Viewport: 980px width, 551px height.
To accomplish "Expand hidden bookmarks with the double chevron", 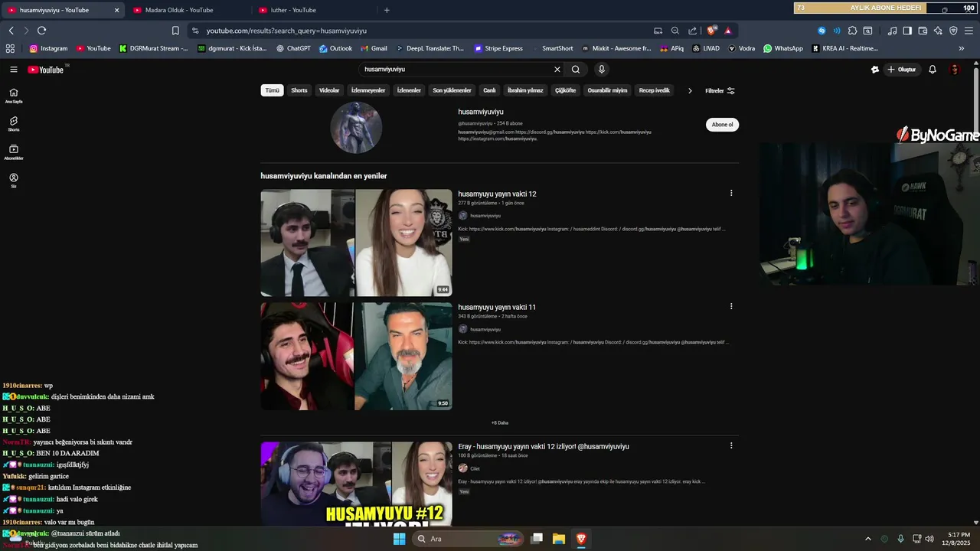I will (x=962, y=48).
